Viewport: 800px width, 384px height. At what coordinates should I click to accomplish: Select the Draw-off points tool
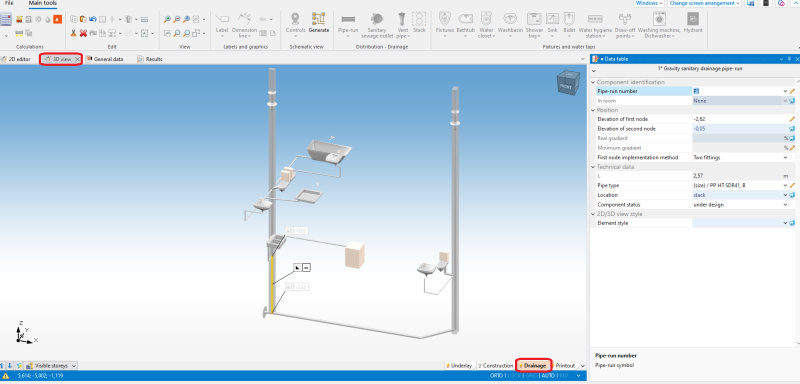pyautogui.click(x=624, y=25)
